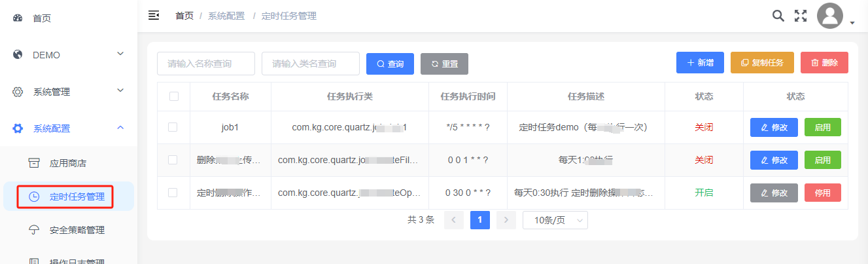
Task: Check the checkbox for the job1 row
Action: click(x=173, y=127)
